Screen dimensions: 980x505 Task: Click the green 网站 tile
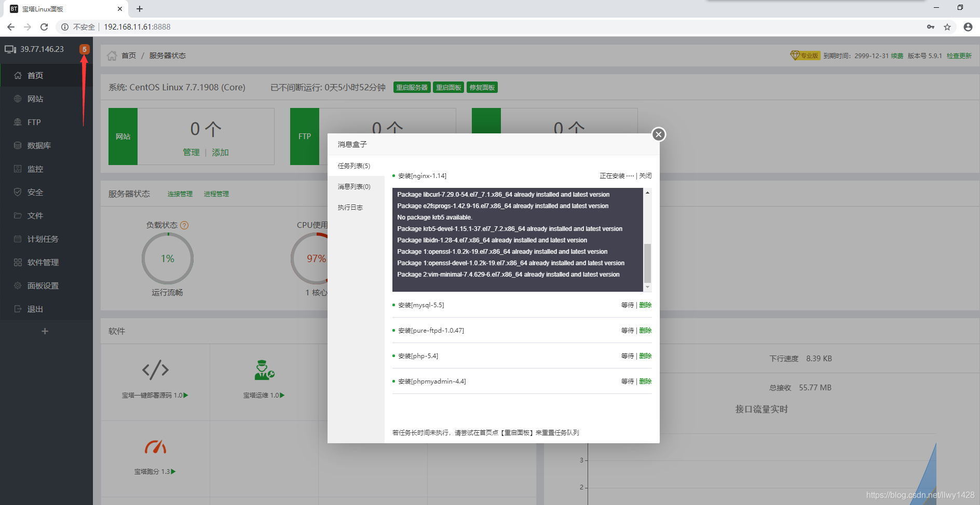point(123,137)
